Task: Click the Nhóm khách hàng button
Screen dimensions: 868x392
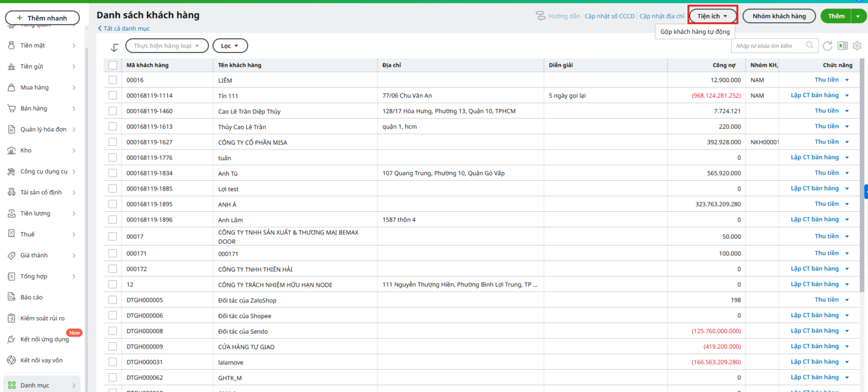Action: click(x=778, y=16)
